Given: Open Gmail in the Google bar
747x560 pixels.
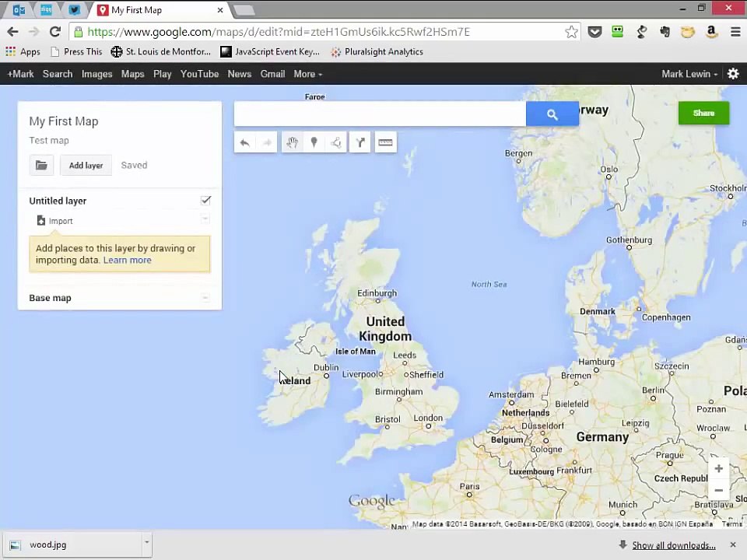Looking at the screenshot, I should (272, 74).
